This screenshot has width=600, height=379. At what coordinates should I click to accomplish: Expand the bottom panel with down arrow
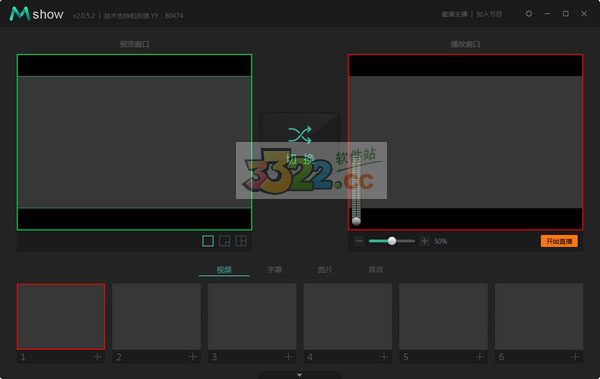(300, 375)
